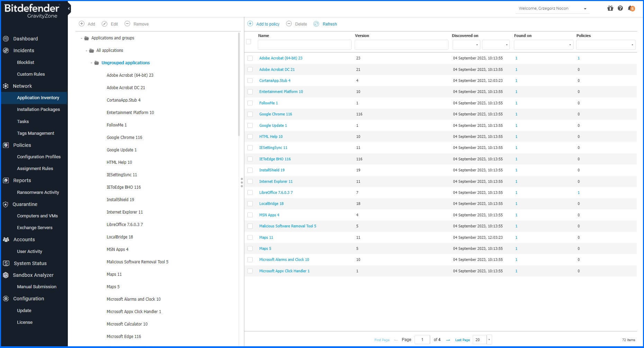
Task: Click the Sandbox Analyzer cube icon
Action: click(6, 275)
